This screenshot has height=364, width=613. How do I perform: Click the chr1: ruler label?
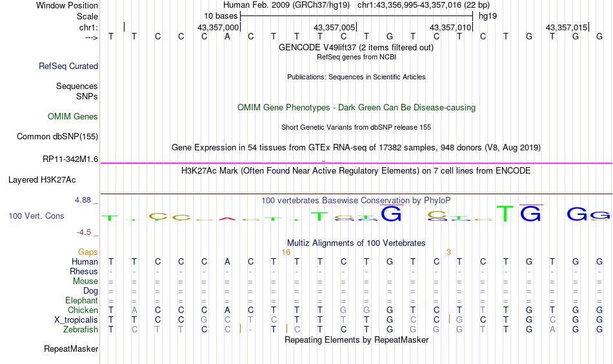click(89, 27)
